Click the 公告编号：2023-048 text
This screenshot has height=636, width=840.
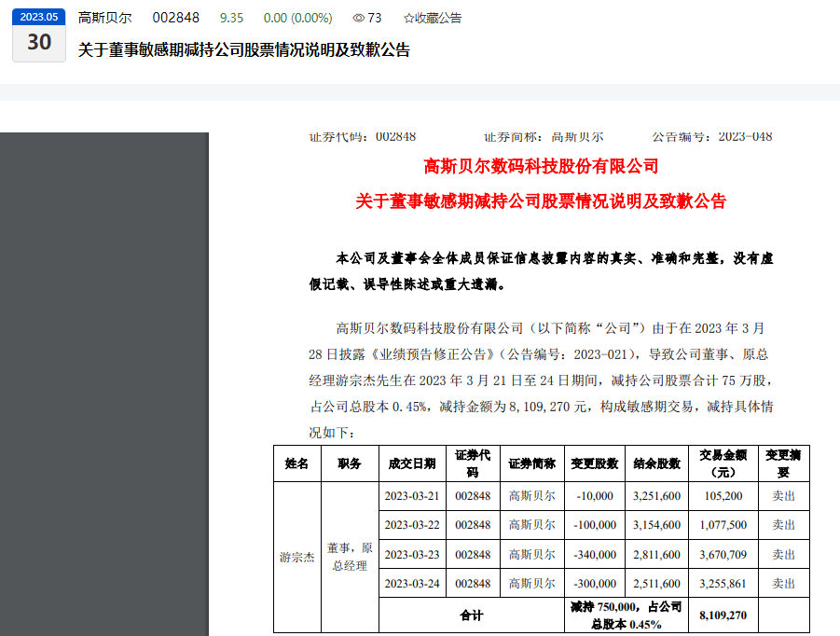(712, 137)
